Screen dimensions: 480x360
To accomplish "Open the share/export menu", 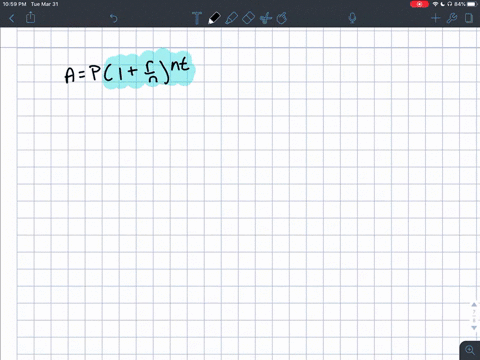I will click(30, 17).
